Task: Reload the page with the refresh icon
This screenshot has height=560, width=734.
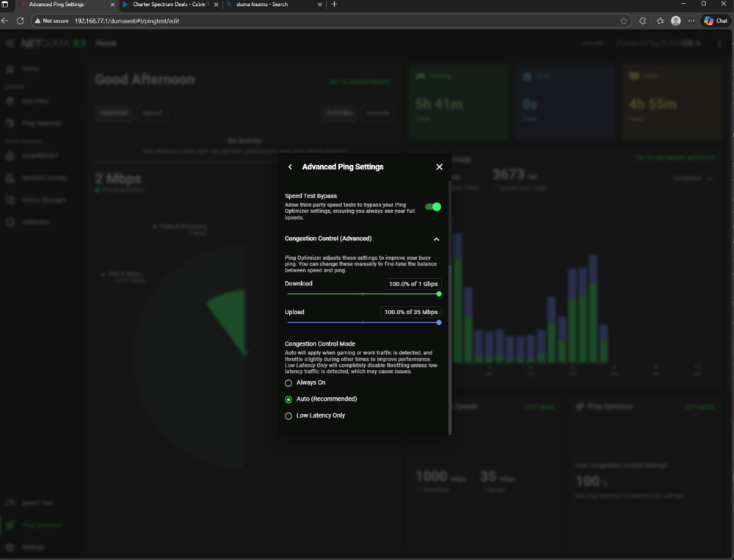Action: 21,21
